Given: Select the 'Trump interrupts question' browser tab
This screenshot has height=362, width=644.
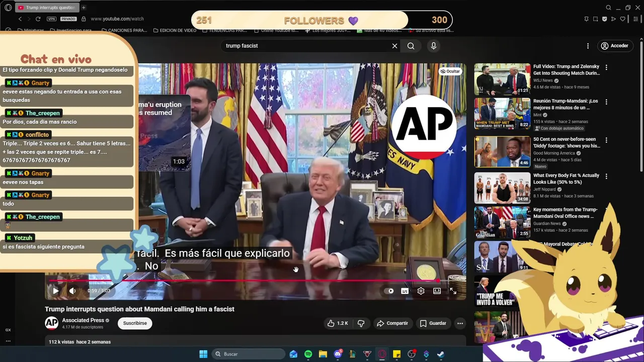Looking at the screenshot, I should point(47,8).
